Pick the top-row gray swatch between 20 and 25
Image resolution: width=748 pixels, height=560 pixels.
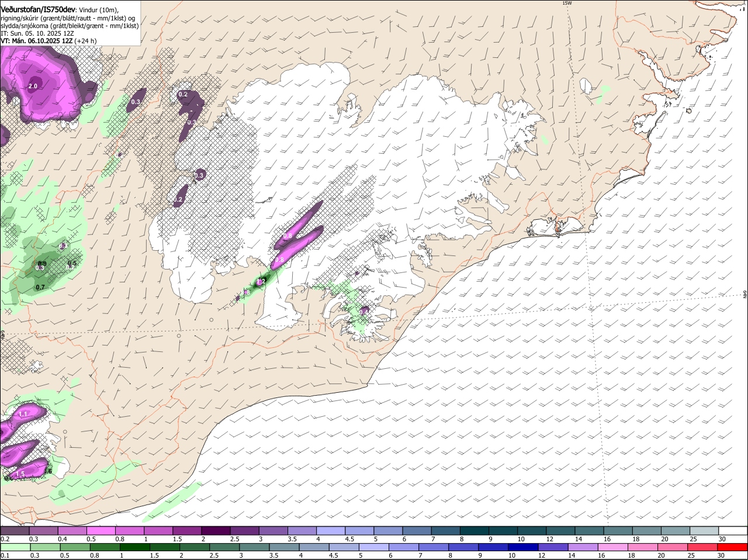tap(676, 530)
